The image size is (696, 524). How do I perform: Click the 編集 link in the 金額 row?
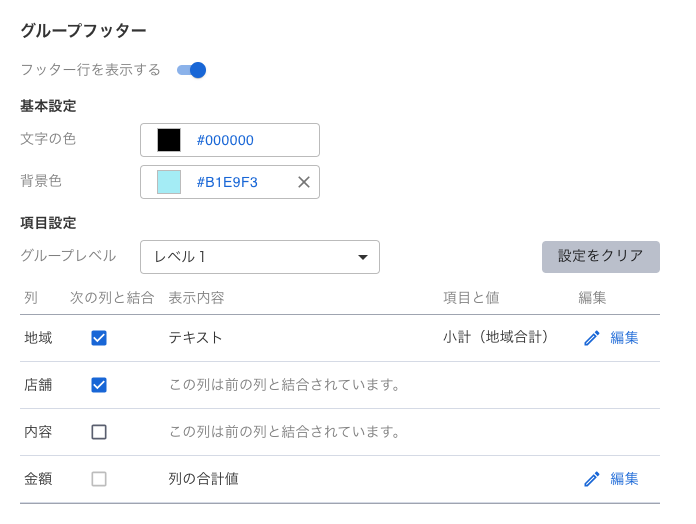click(624, 479)
